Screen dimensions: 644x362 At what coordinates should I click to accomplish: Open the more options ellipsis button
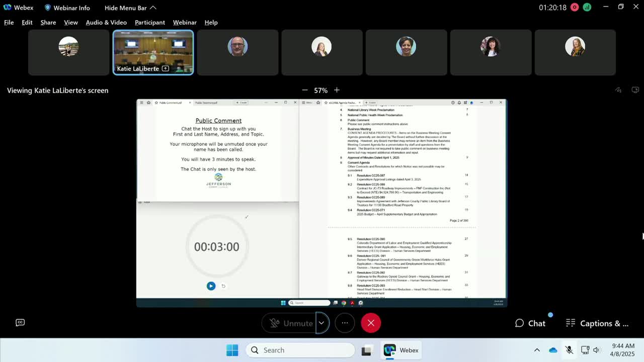[x=345, y=323]
